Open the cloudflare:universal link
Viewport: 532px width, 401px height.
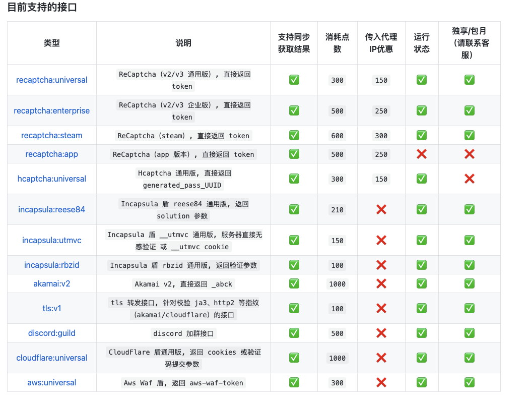click(x=51, y=358)
